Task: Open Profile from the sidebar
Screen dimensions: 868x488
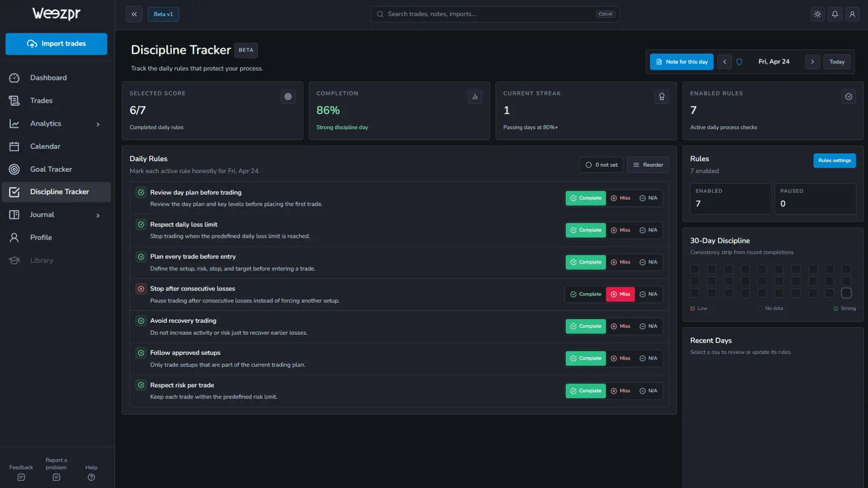Action: [56, 237]
